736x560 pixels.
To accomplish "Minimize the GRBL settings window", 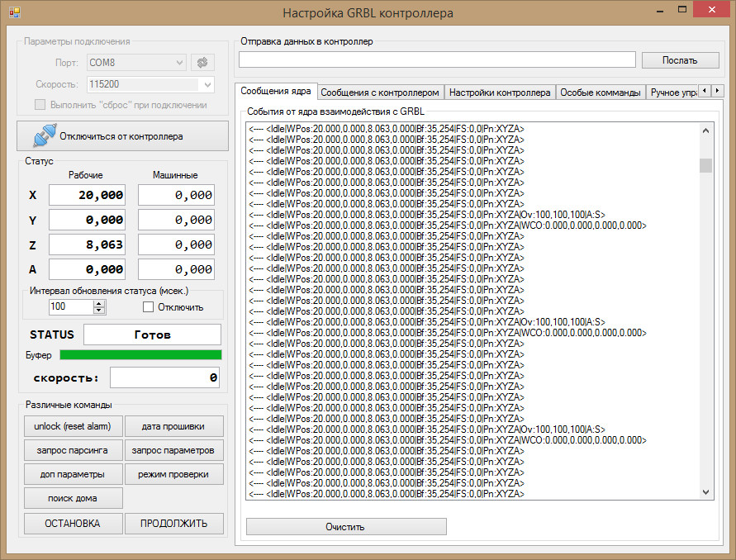I will click(659, 11).
